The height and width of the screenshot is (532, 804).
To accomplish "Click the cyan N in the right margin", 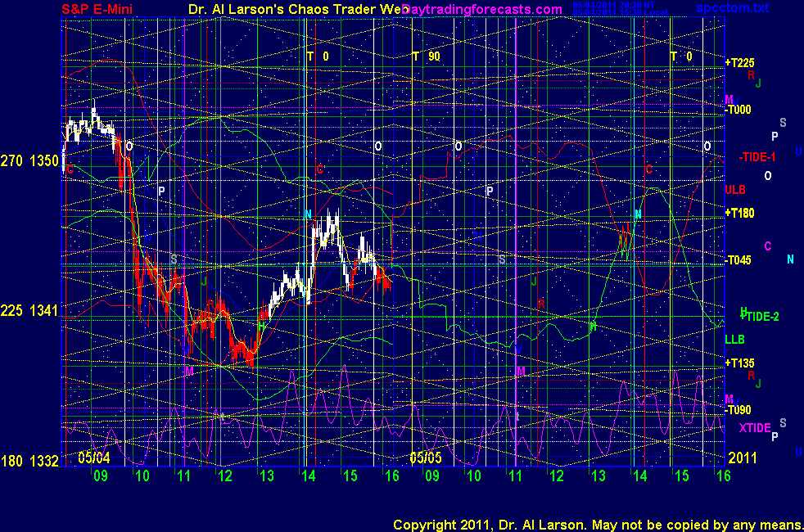I will 790,259.
